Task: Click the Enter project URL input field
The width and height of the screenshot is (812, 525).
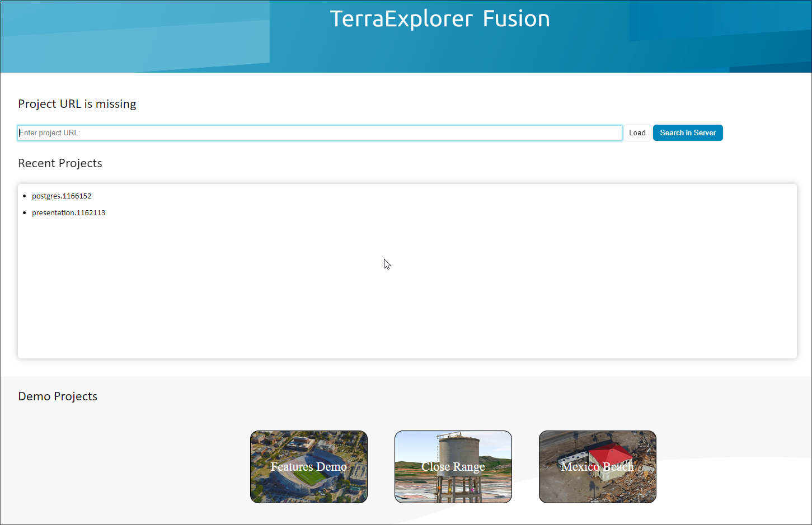Action: pos(319,133)
